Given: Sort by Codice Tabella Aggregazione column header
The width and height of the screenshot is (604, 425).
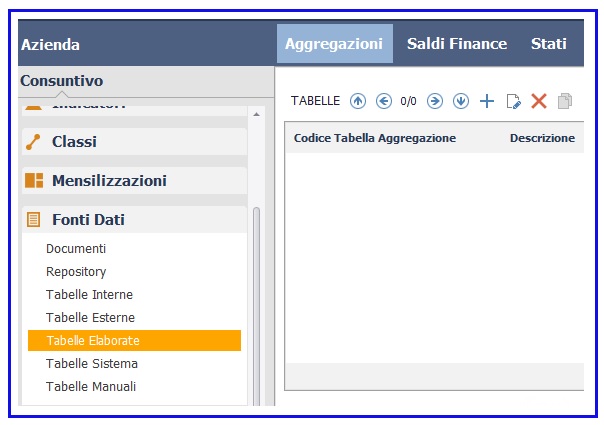Looking at the screenshot, I should tap(375, 138).
